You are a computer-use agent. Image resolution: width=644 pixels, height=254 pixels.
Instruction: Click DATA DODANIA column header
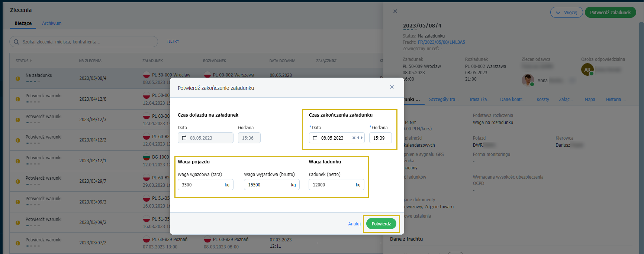pyautogui.click(x=283, y=61)
